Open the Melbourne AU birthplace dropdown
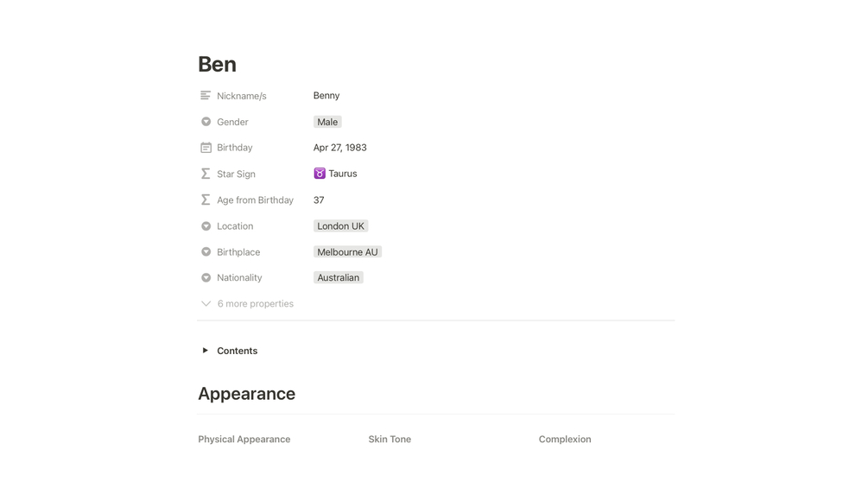 347,252
